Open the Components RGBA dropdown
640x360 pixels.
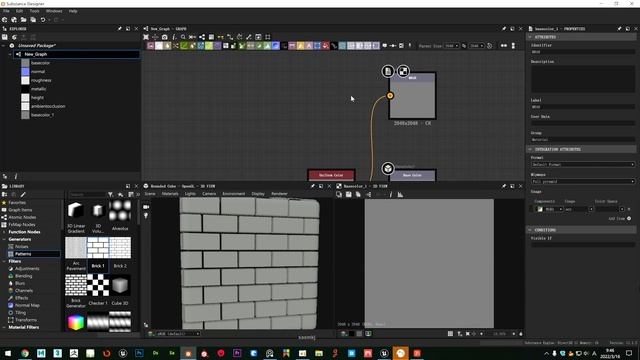(x=549, y=209)
